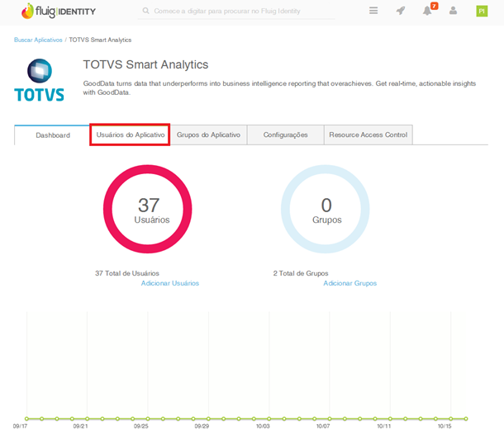Screen dimensions: 504x430
Task: Click the chart point at 09/25
Action: pos(148,418)
